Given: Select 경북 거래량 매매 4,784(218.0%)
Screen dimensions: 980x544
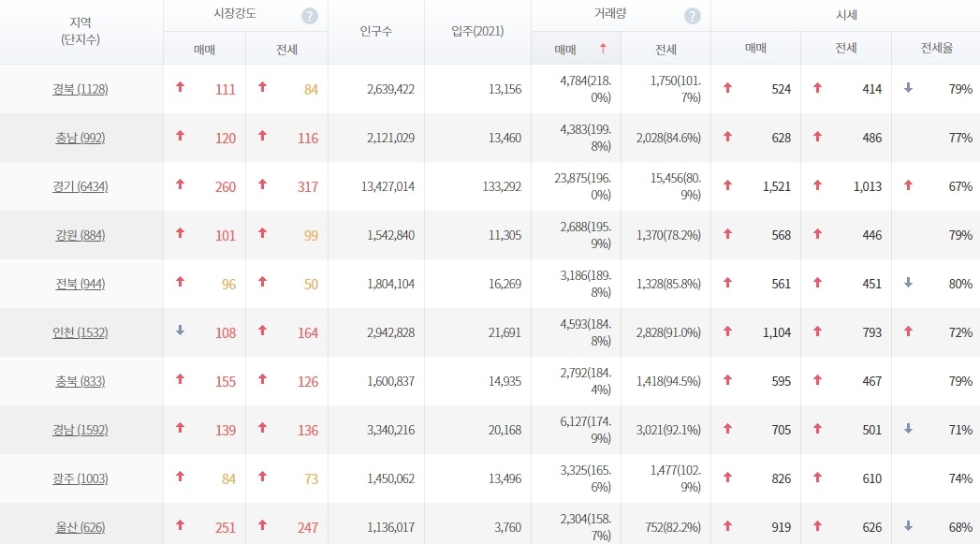Looking at the screenshot, I should click(x=586, y=89).
